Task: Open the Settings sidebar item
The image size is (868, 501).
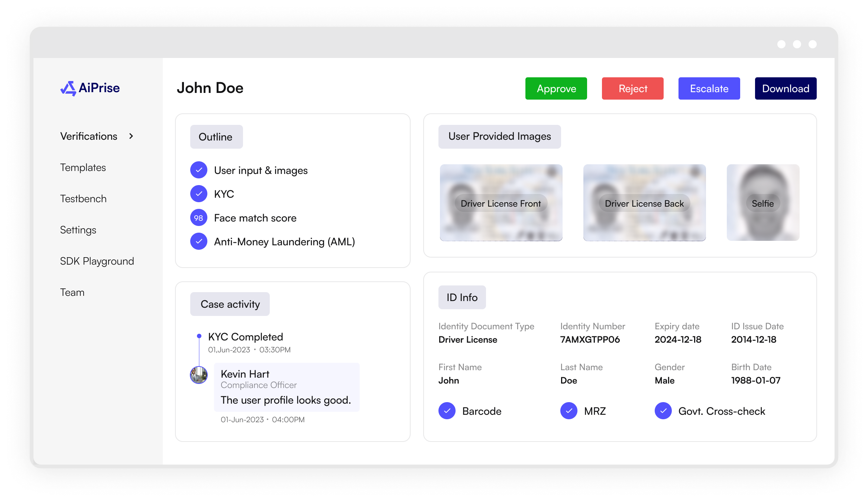Action: coord(78,230)
